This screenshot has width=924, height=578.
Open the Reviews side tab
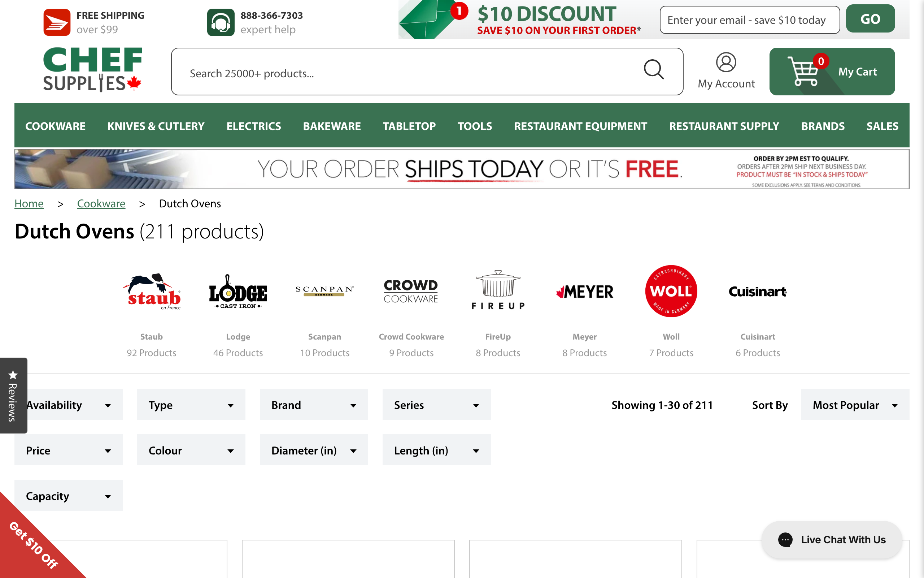click(13, 396)
